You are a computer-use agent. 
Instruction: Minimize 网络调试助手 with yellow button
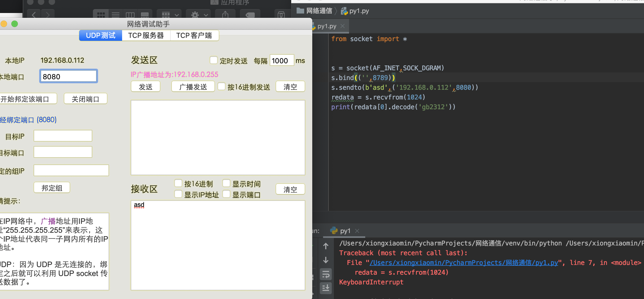coord(4,24)
